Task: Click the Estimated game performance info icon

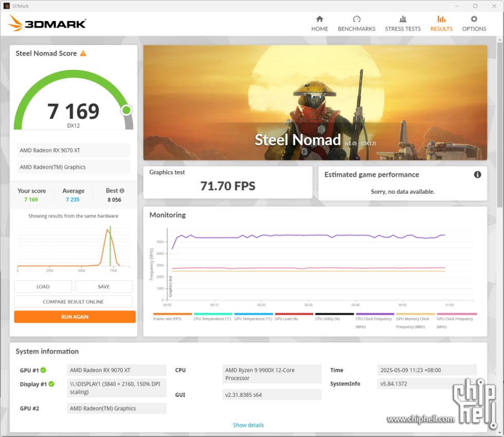Action: coord(477,174)
